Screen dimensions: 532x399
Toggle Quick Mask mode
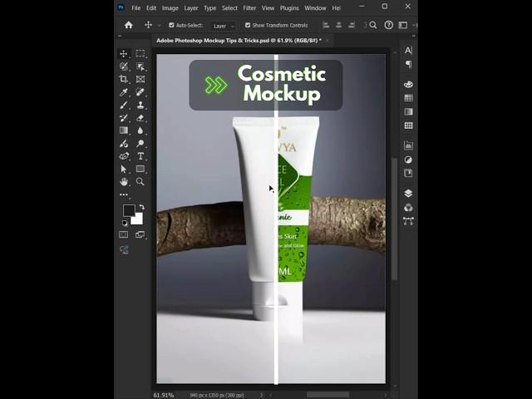pos(124,234)
